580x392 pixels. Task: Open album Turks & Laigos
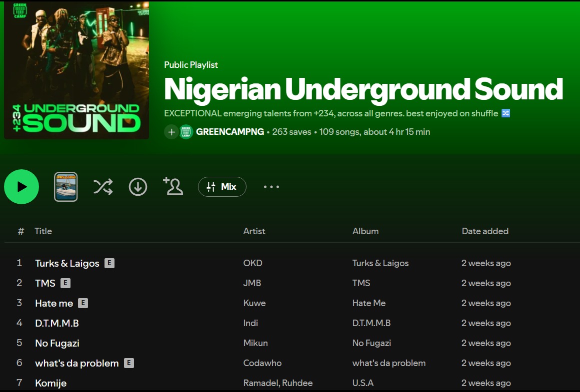tap(380, 263)
